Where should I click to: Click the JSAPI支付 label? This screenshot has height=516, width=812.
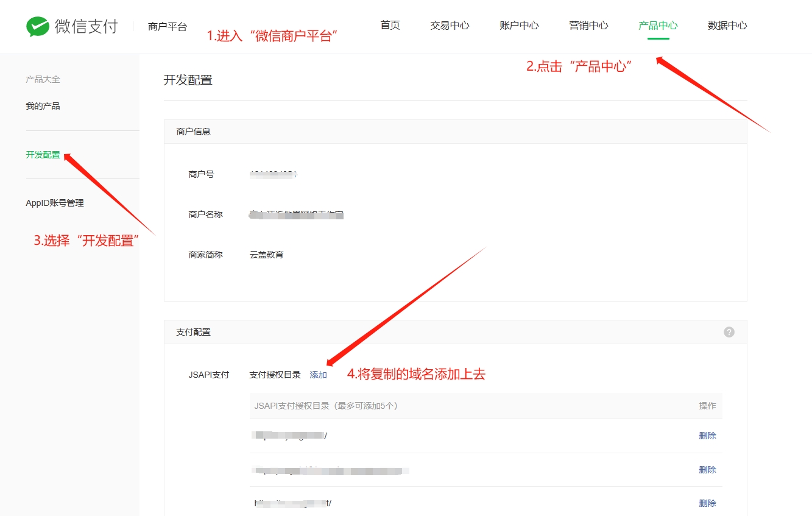[x=209, y=375]
